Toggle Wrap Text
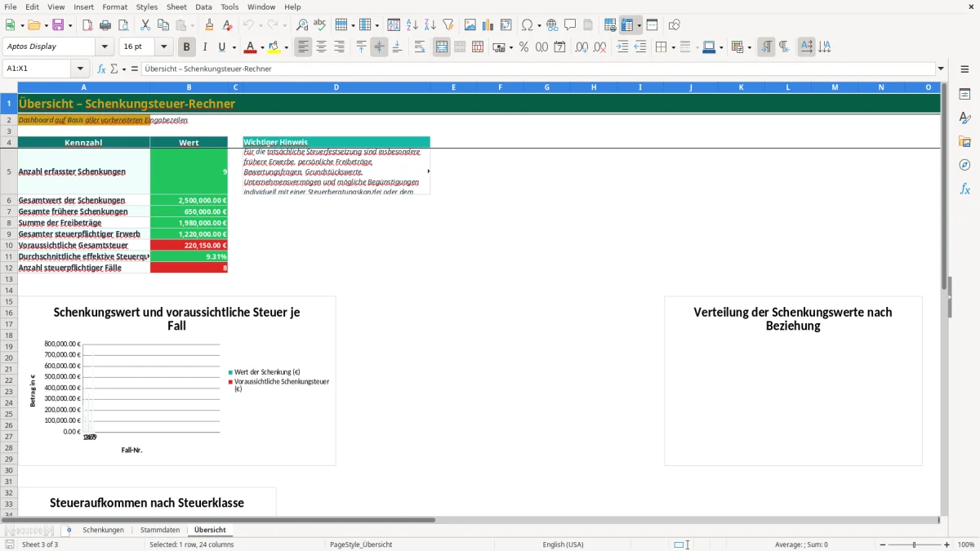This screenshot has height=551, width=980. [x=420, y=47]
